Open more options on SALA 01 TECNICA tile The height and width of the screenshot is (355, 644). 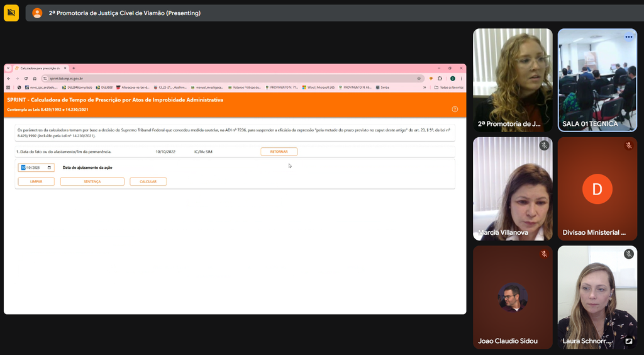(x=628, y=37)
